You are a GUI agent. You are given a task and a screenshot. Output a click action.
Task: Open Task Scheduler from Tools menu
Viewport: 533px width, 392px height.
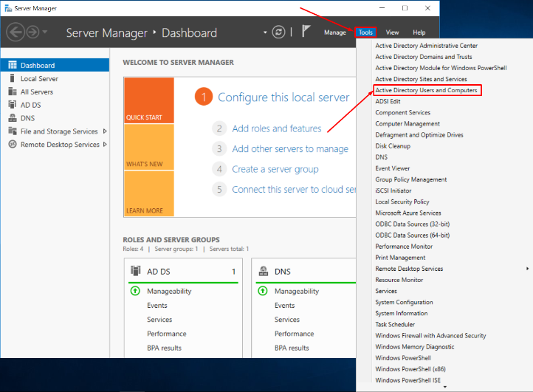tap(395, 324)
